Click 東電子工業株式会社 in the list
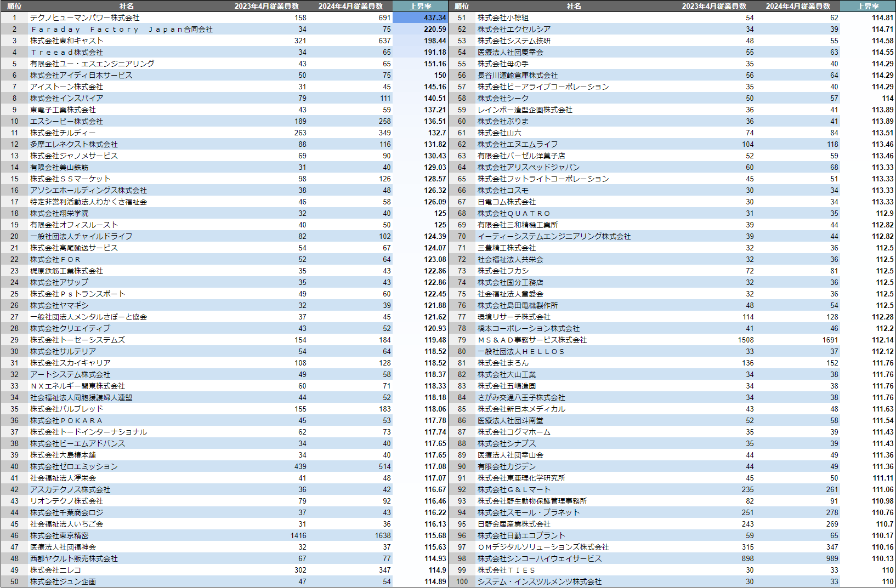The width and height of the screenshot is (896, 588). 63,110
